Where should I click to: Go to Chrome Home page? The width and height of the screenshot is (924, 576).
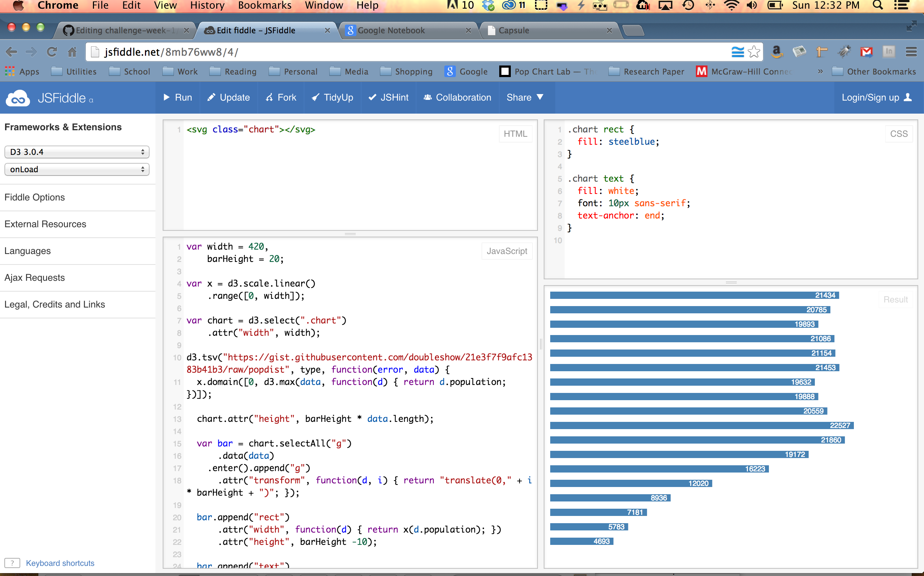(72, 52)
